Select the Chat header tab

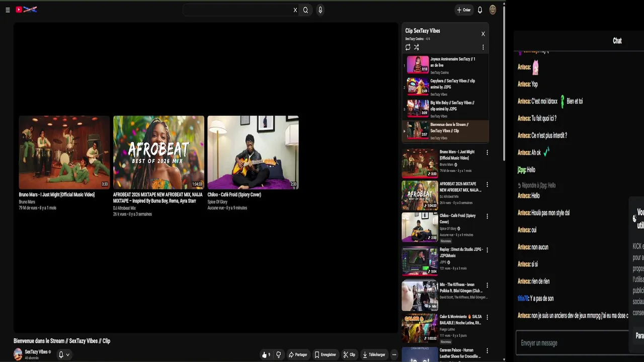(x=617, y=41)
